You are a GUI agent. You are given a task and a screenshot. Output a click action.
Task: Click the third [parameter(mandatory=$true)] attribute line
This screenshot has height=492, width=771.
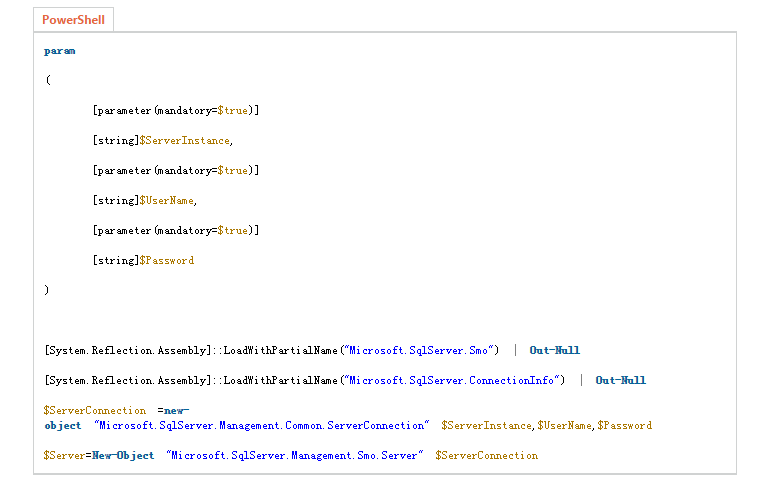pyautogui.click(x=175, y=231)
